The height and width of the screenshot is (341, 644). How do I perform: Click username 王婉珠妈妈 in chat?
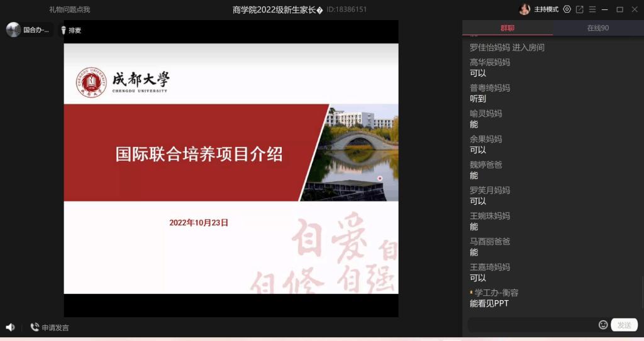490,216
